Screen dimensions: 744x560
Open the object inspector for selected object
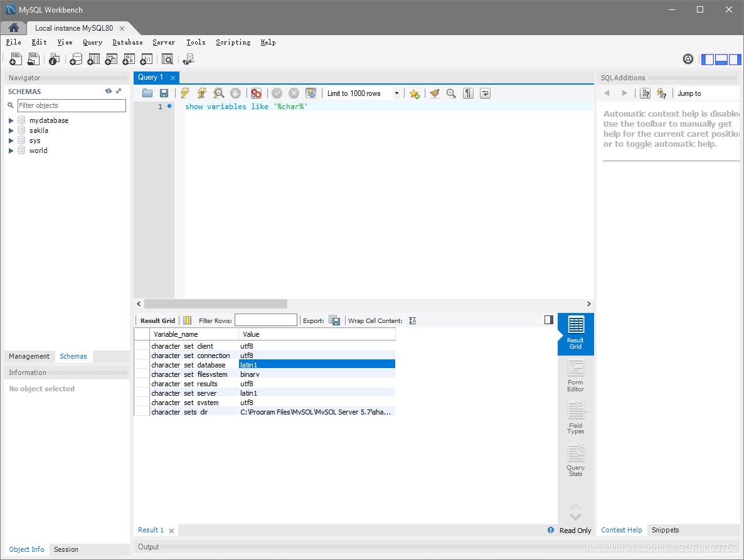pos(55,60)
